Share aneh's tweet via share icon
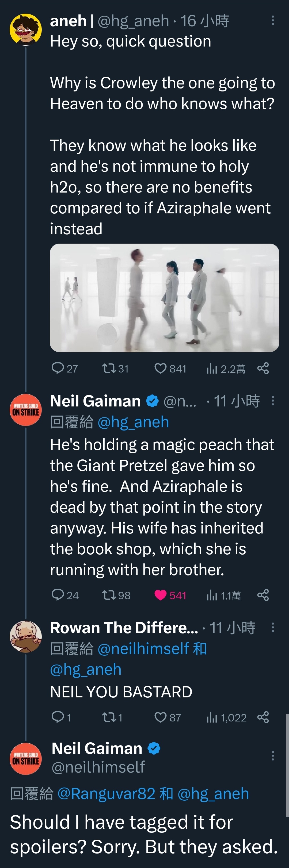Screen dimensions: 289x868 (263, 368)
